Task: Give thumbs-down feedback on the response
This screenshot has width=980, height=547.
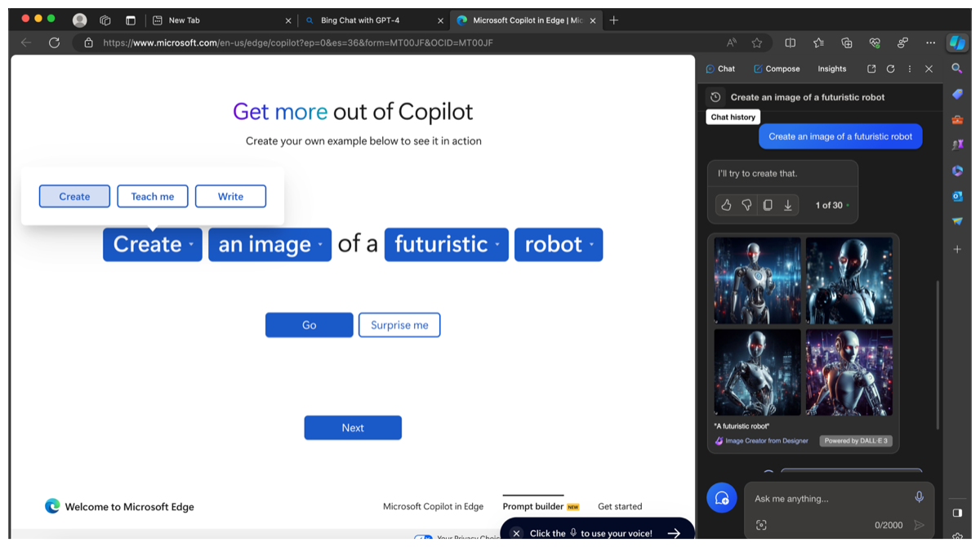Action: pos(746,205)
